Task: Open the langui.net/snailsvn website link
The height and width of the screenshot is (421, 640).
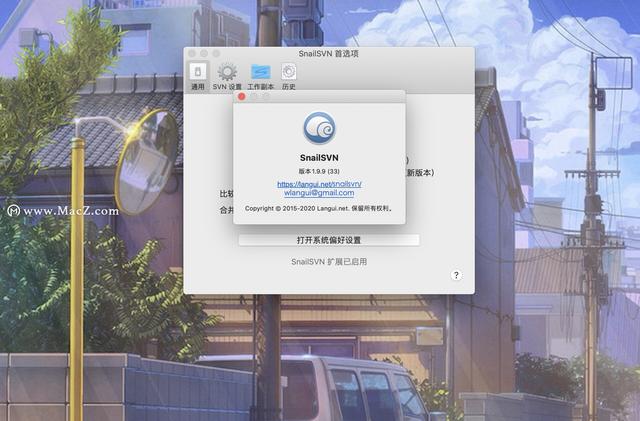Action: (319, 184)
